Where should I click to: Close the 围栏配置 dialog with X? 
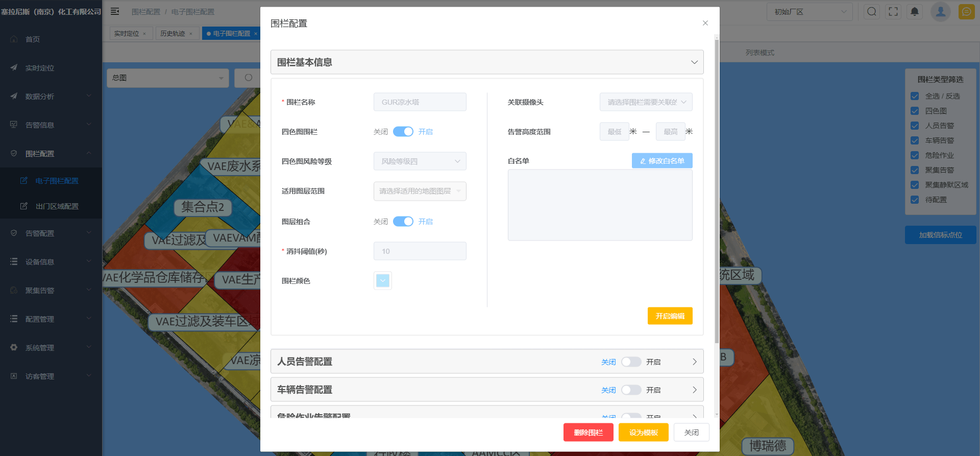[x=705, y=23]
